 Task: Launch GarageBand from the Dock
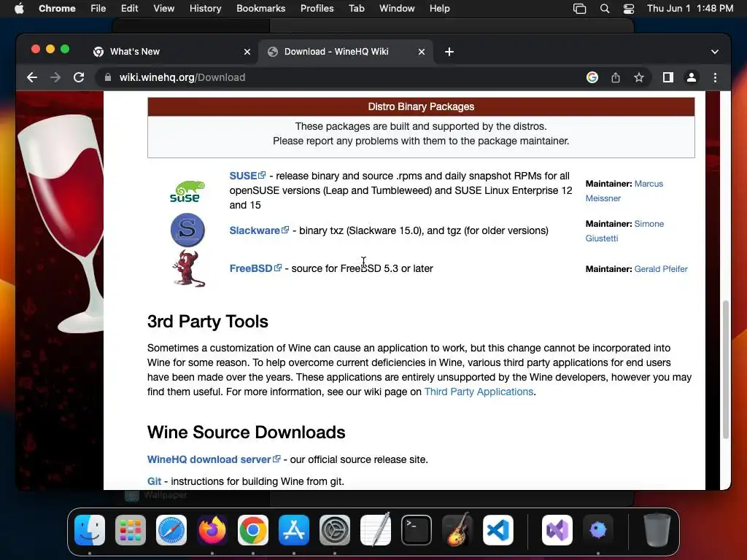tap(457, 529)
